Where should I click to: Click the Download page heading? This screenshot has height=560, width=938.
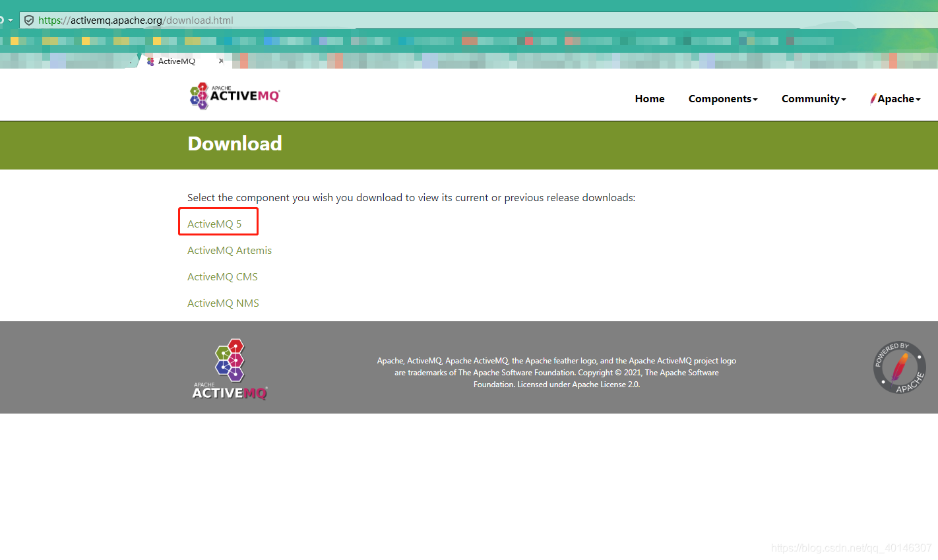[235, 143]
